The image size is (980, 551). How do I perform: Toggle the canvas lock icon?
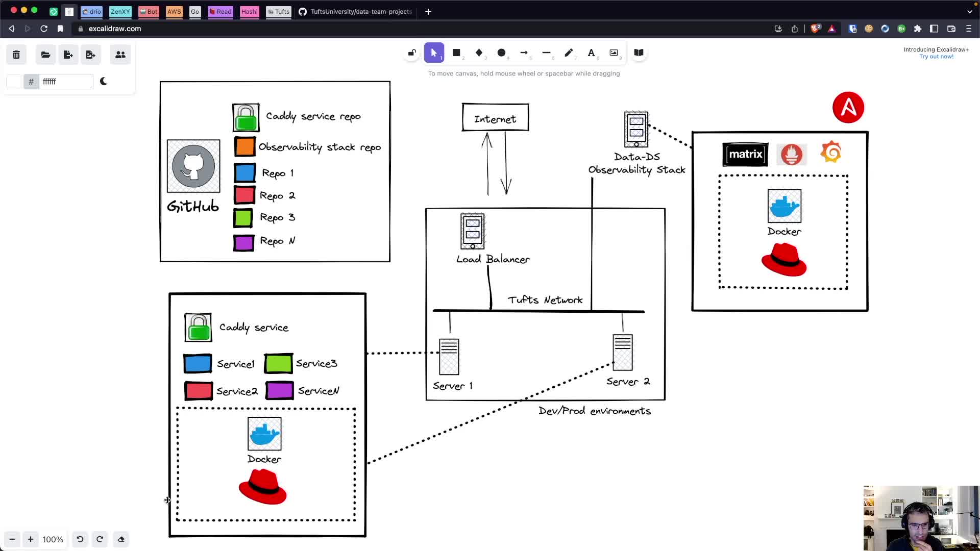tap(412, 53)
